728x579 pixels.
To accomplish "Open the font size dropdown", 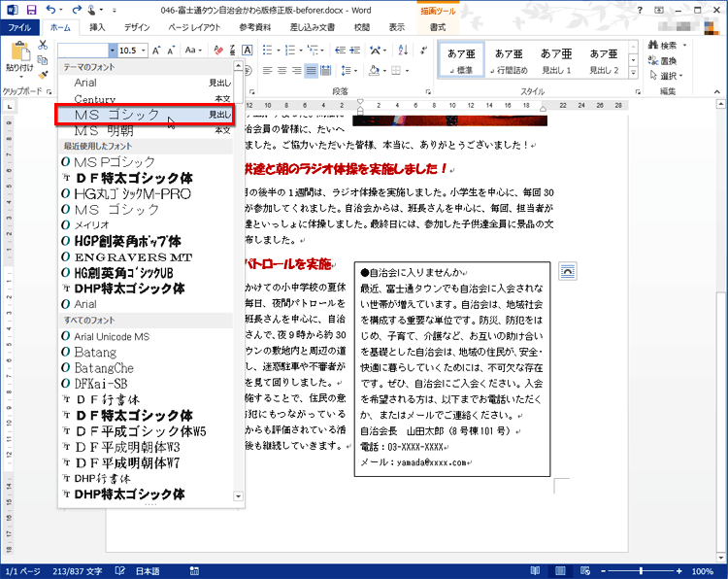I will (x=144, y=51).
